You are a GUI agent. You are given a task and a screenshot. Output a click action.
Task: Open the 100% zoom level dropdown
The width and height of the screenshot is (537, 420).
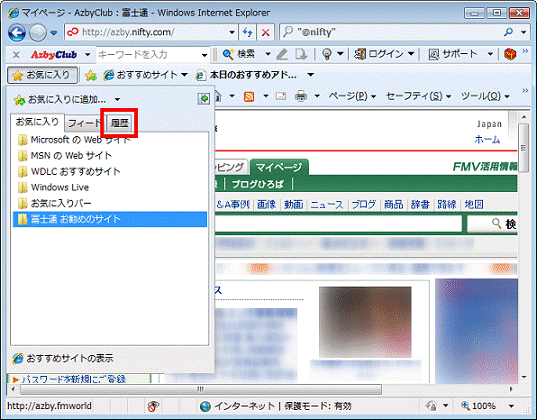(x=511, y=406)
